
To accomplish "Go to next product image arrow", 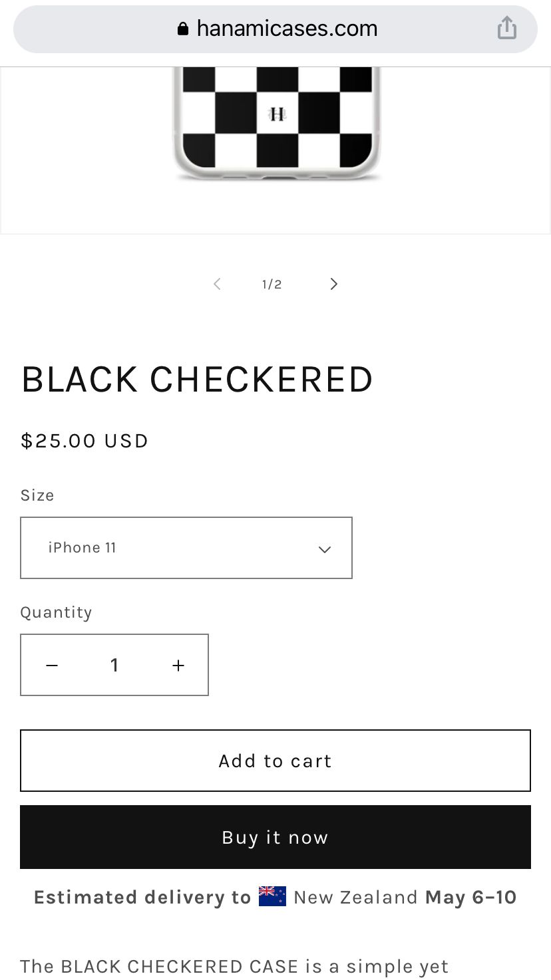I will coord(334,284).
